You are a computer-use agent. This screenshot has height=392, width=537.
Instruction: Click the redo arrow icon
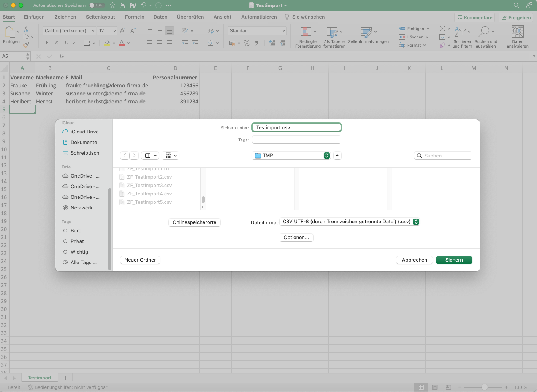click(158, 5)
